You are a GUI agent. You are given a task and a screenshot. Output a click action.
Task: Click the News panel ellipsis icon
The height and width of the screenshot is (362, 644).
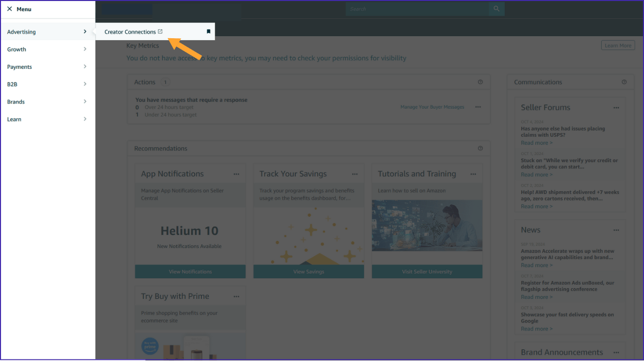coord(616,230)
